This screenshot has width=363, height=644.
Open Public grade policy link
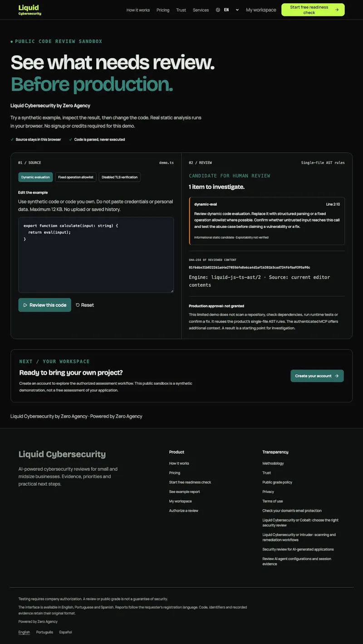tap(277, 482)
